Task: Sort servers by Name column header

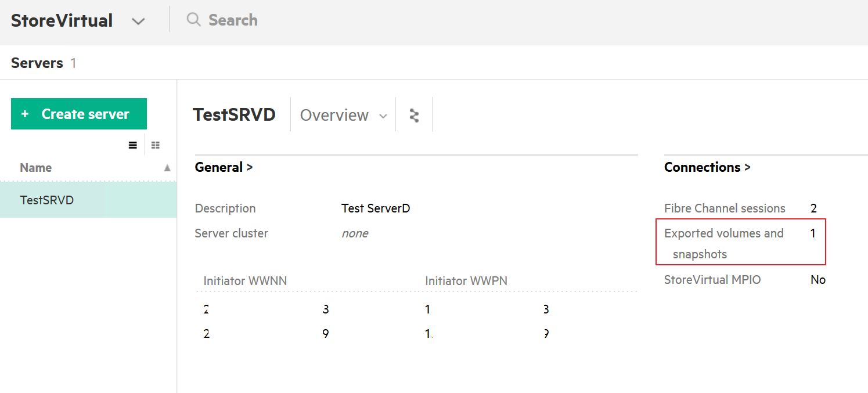Action: click(x=36, y=168)
